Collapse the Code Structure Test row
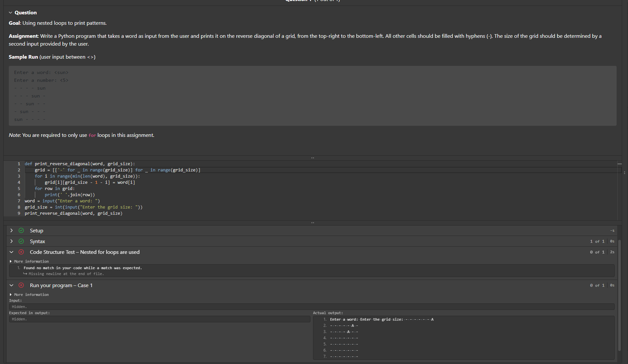628x364 pixels. [x=11, y=252]
